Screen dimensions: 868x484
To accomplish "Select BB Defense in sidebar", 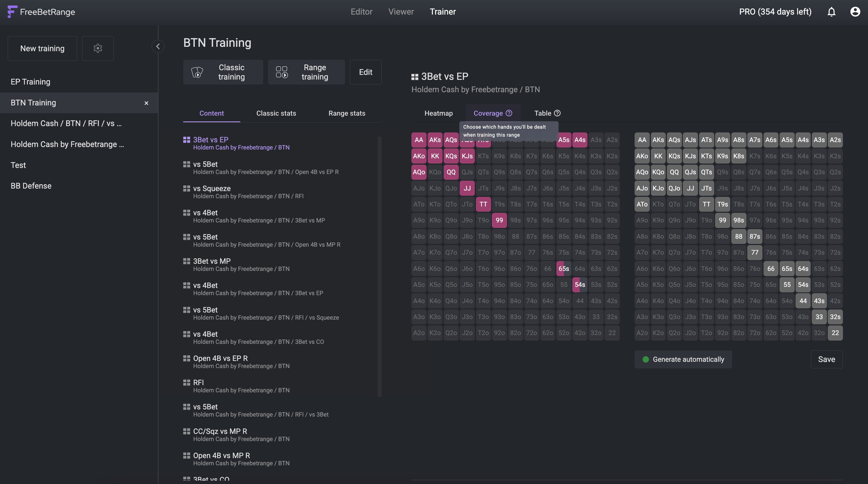I will 79,186.
